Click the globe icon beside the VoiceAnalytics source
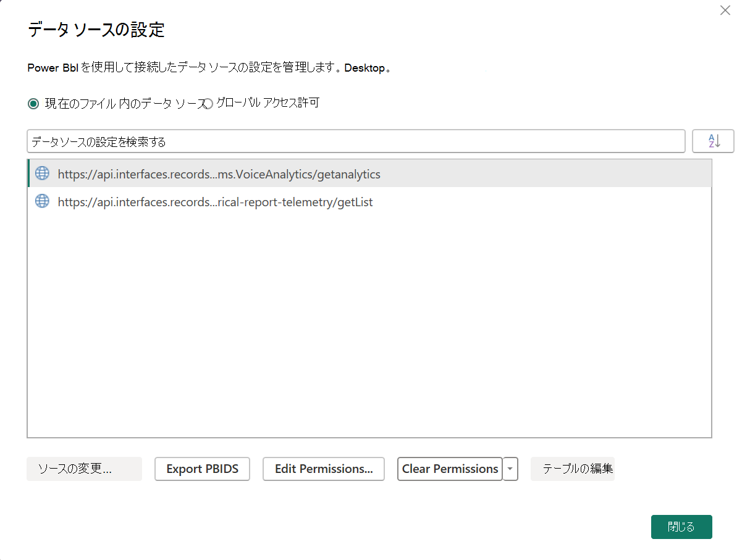This screenshot has height=560, width=737. point(41,173)
